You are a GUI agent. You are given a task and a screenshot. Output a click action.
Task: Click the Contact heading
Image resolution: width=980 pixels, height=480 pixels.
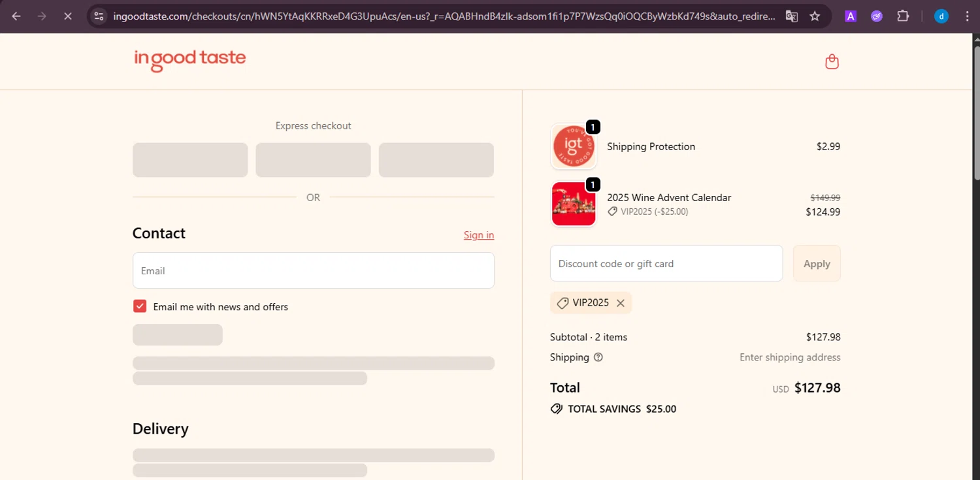(159, 233)
